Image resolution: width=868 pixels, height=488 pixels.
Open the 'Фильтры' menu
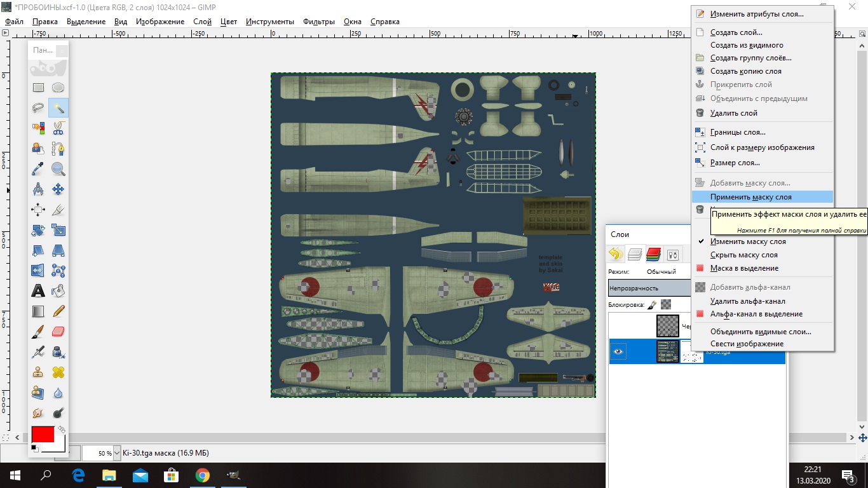tap(319, 21)
